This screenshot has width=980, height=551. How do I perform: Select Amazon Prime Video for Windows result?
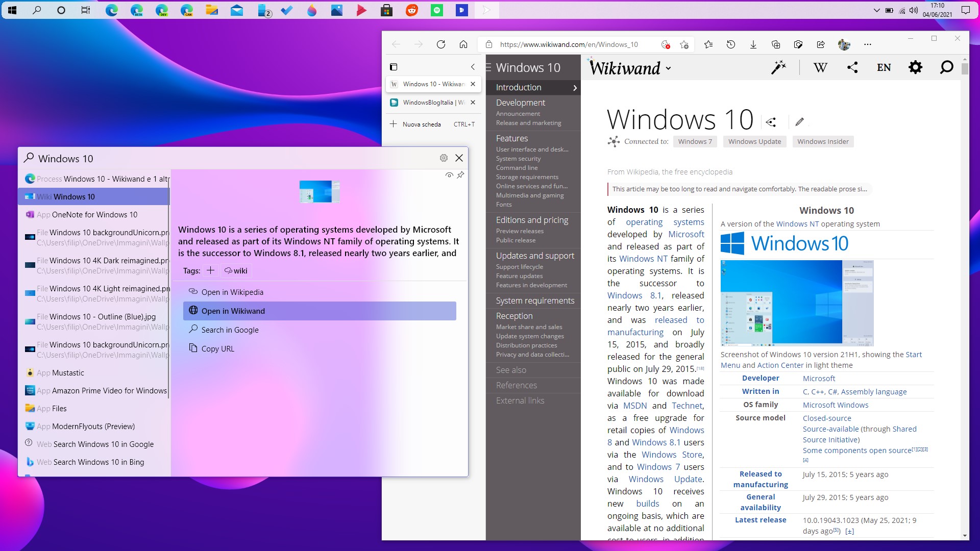pos(94,390)
